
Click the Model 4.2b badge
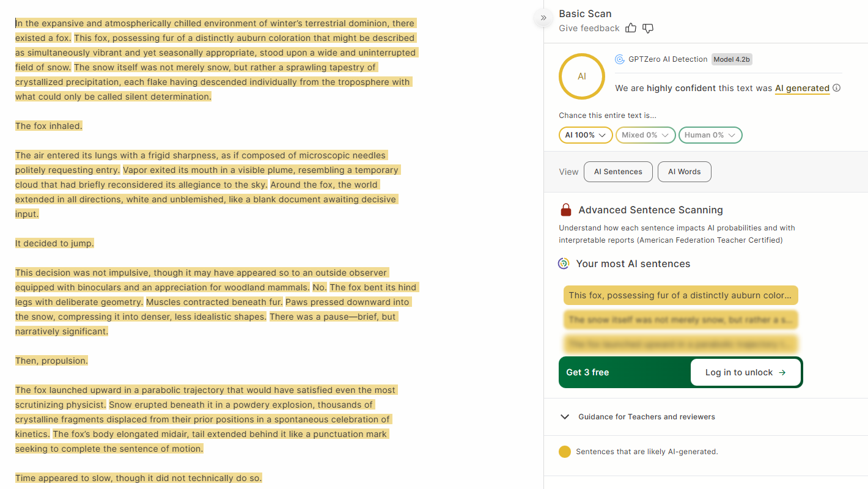[x=731, y=59]
